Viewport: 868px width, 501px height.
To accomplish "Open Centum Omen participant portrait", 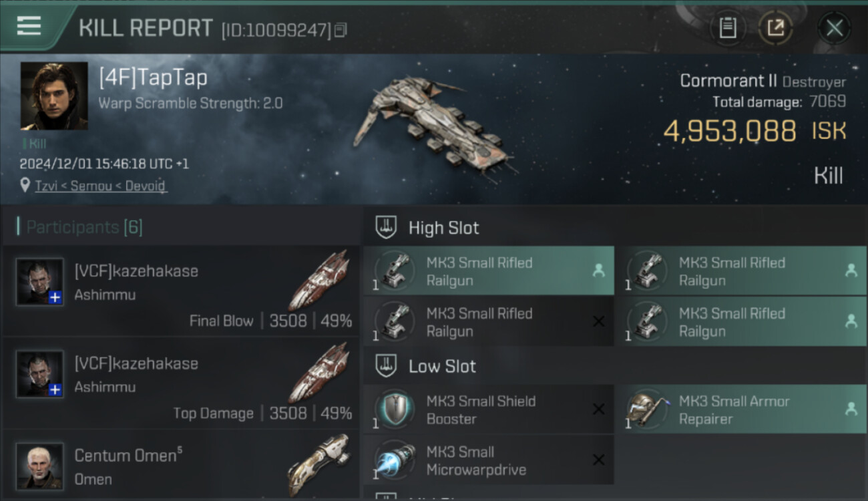I will pyautogui.click(x=40, y=466).
